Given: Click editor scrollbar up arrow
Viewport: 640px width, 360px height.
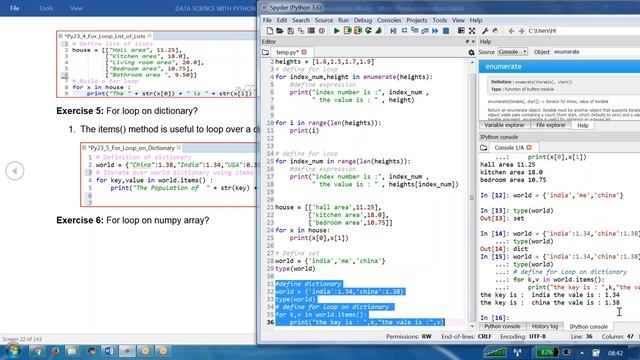Looking at the screenshot, I should 472,62.
